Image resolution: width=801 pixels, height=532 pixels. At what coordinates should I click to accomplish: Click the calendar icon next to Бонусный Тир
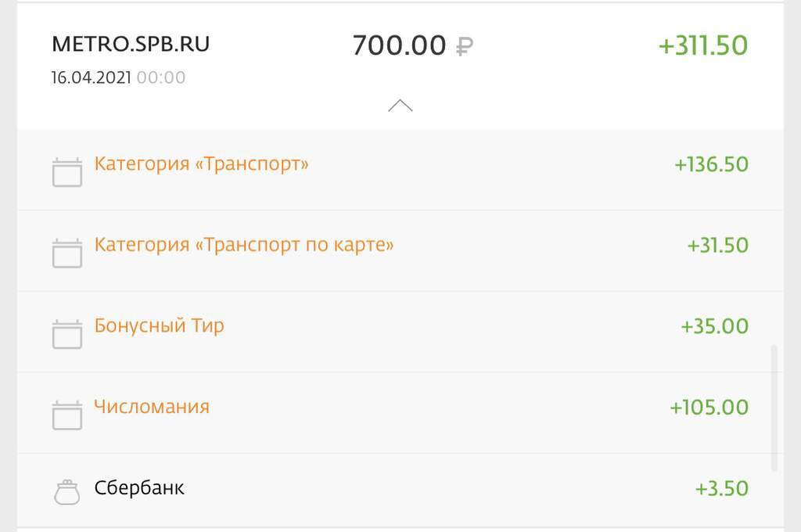[x=67, y=331]
